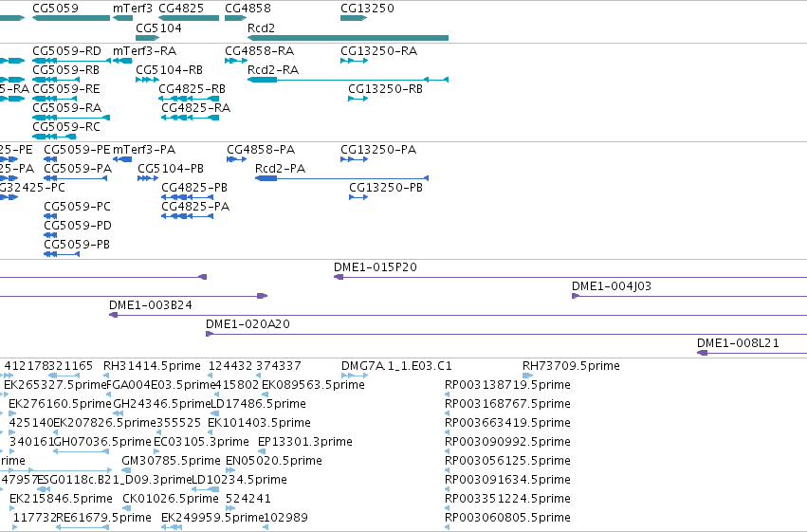Click the CG5059-PC protein label
The width and height of the screenshot is (807, 532).
[77, 207]
